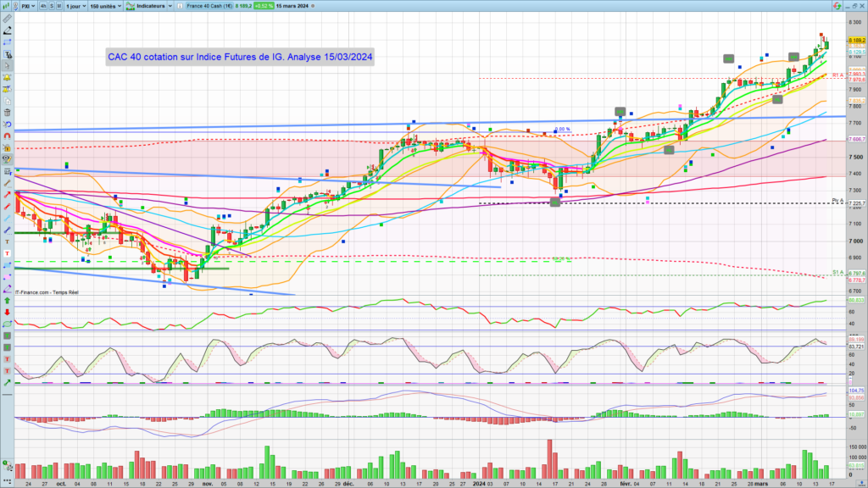
Task: Click the info 'i' icon
Action: (x=180, y=6)
